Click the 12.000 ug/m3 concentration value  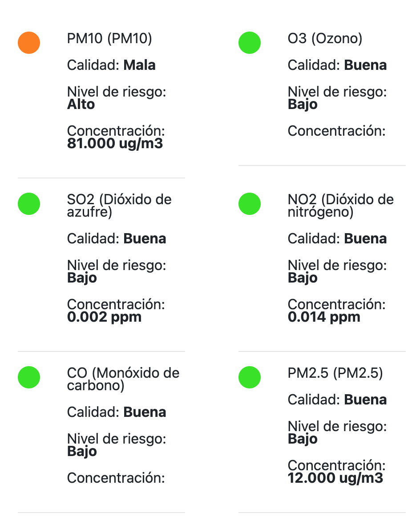tap(335, 478)
